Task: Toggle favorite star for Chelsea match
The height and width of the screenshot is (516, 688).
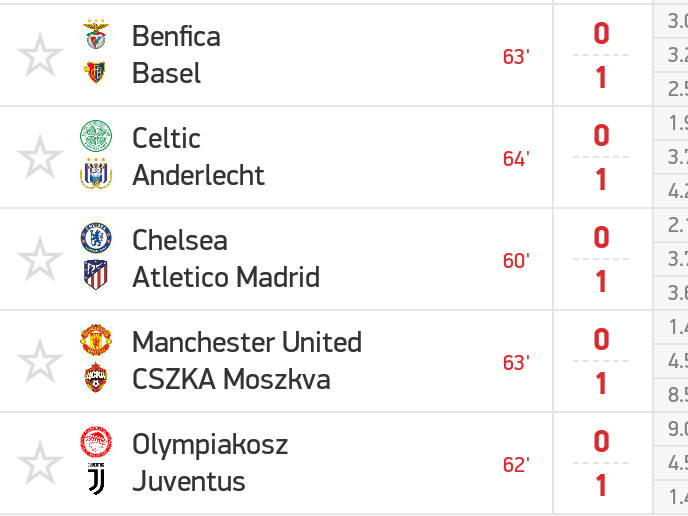Action: [40, 259]
